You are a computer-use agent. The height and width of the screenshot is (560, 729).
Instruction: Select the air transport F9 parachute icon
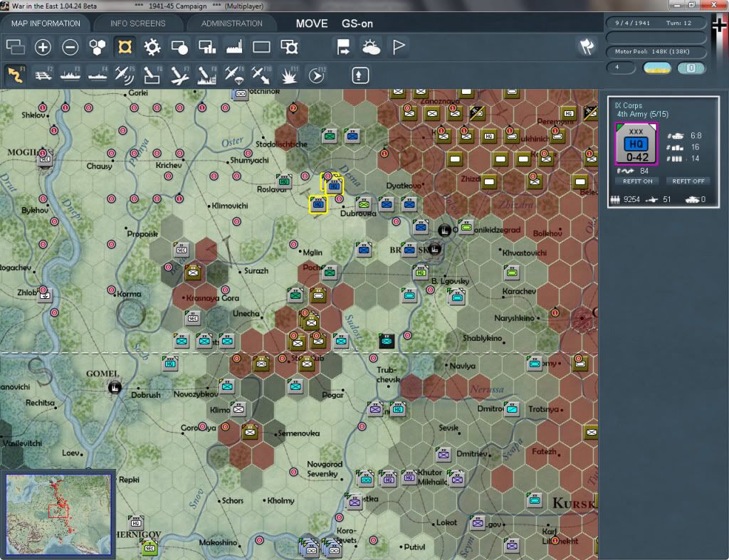click(x=234, y=75)
